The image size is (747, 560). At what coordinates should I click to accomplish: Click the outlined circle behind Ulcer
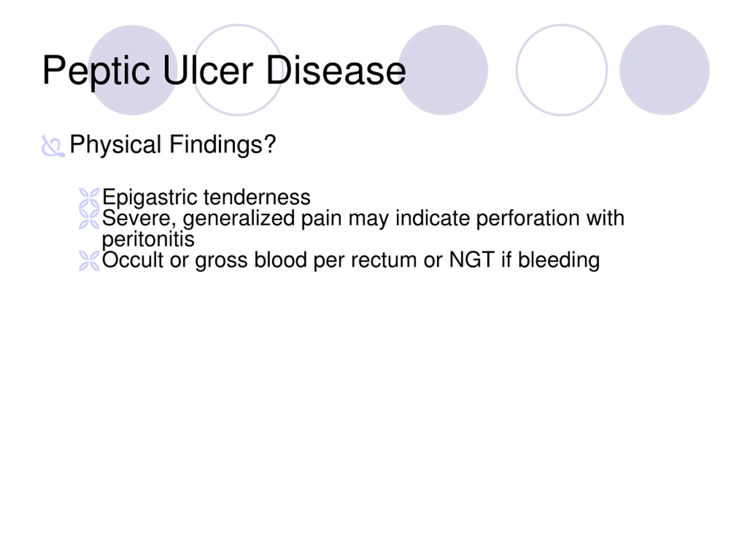click(x=238, y=70)
